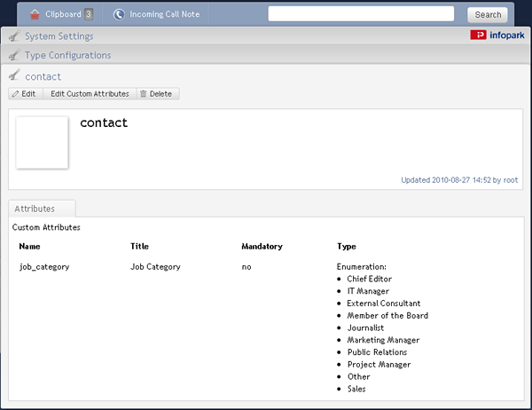
Task: Click the IT Manager list item
Action: (x=368, y=291)
